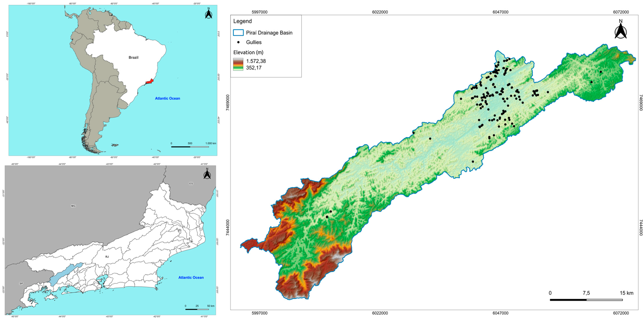The height and width of the screenshot is (320, 644).
Task: Select the Gullies point symbol in the legend
Action: click(x=239, y=42)
